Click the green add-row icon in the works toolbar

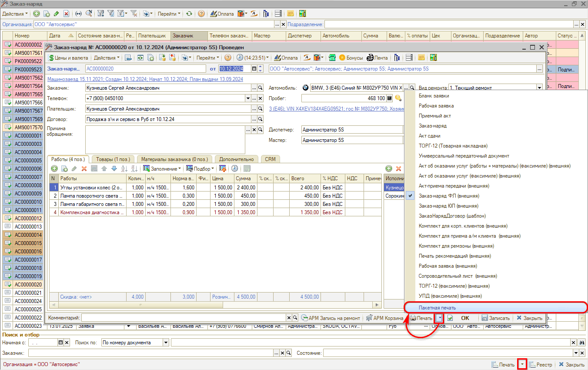pos(54,168)
